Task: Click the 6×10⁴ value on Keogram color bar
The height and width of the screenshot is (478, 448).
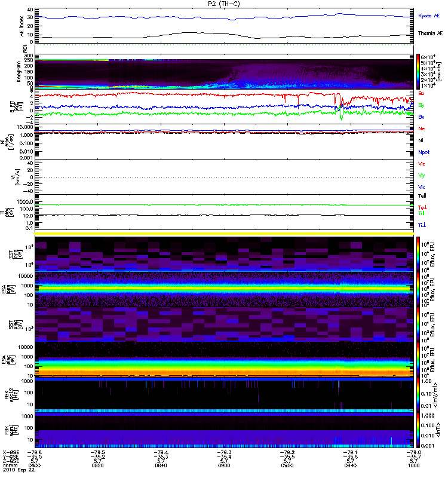Action: coord(428,57)
